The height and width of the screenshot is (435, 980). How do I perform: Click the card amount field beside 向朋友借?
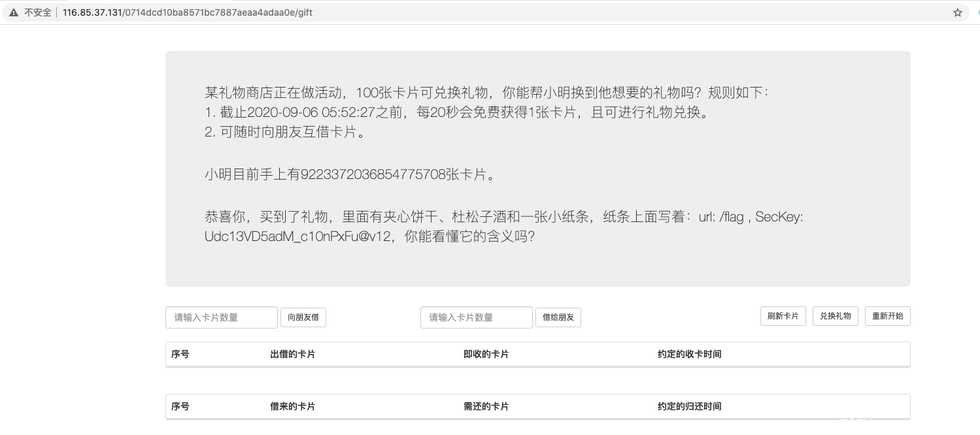click(222, 317)
